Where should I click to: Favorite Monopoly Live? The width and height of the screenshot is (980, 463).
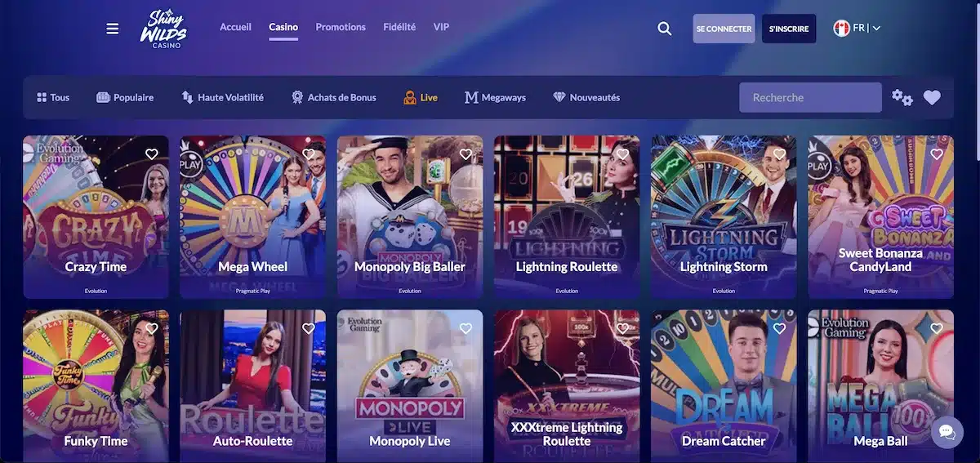tap(465, 328)
